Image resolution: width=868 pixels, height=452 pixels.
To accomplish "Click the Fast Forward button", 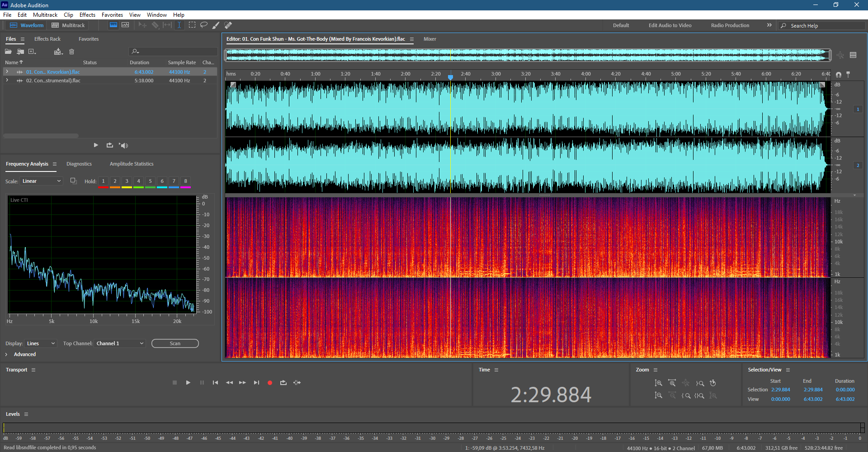I will [x=242, y=383].
